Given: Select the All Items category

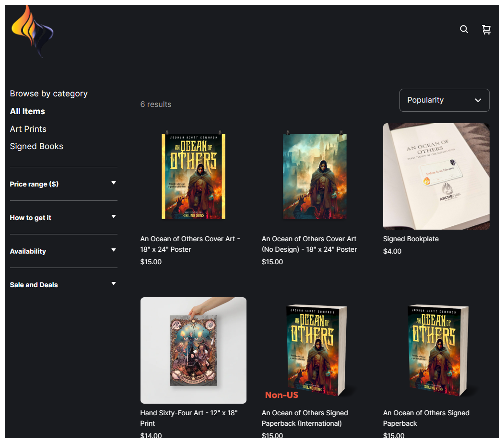Looking at the screenshot, I should (x=27, y=112).
